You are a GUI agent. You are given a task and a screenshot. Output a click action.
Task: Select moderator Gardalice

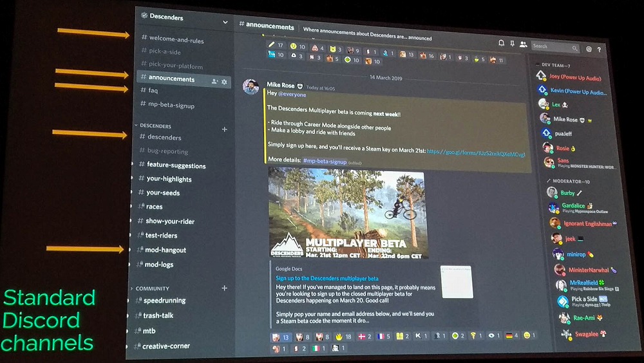click(578, 207)
